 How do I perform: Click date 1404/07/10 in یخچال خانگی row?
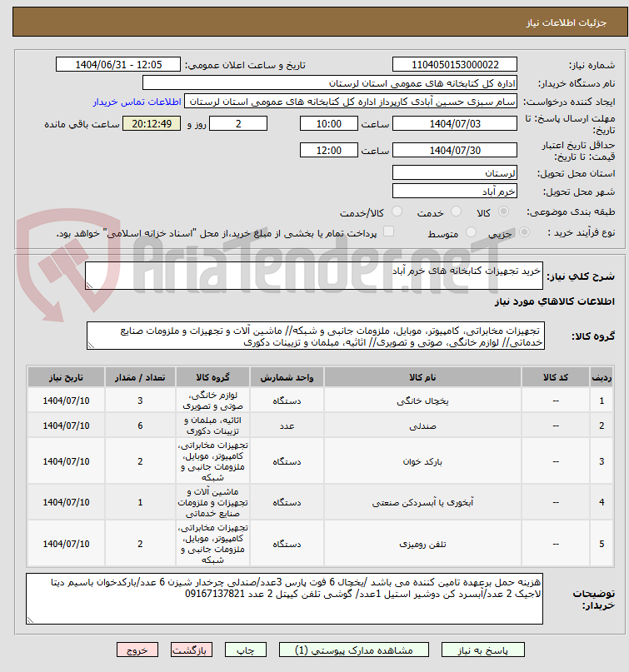(x=66, y=401)
